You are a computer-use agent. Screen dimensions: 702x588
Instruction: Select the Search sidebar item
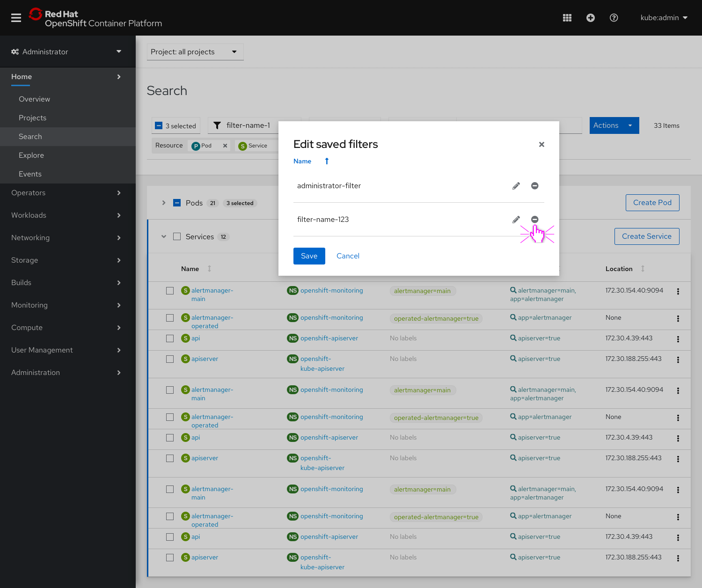67,137
